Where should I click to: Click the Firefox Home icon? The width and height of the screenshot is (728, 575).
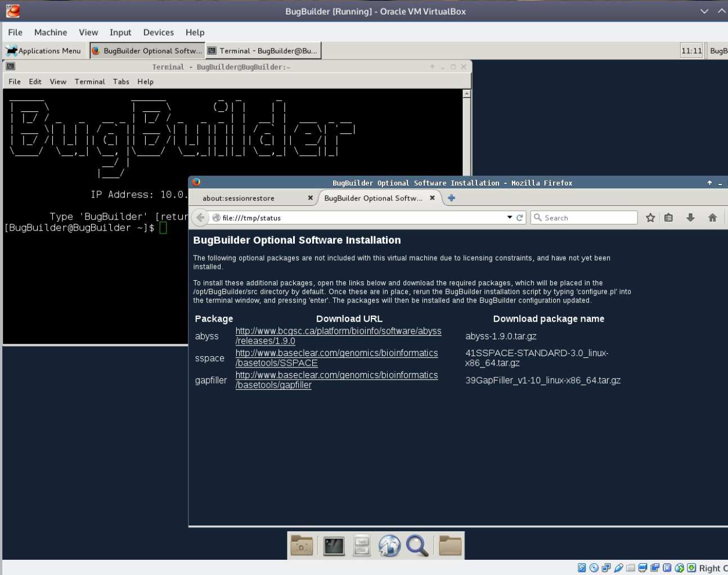pyautogui.click(x=712, y=217)
